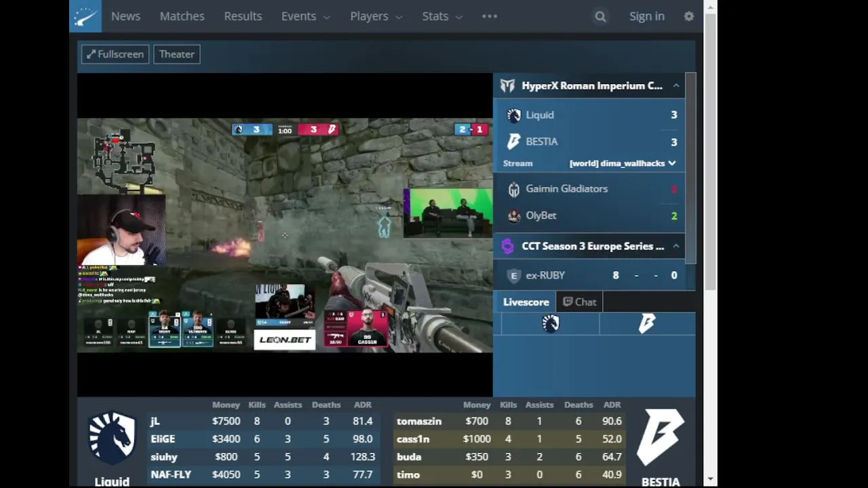868x488 pixels.
Task: Open the ex-RUBY match row
Action: (x=589, y=275)
